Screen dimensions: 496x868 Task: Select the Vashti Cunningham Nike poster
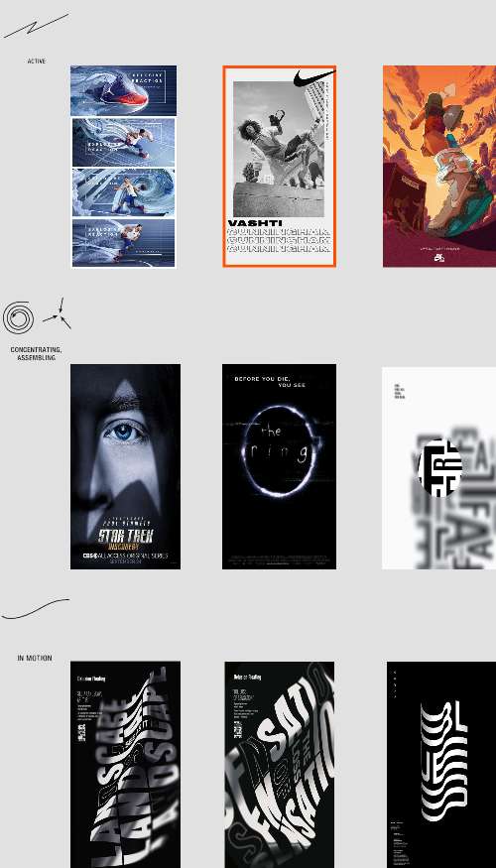tap(280, 166)
